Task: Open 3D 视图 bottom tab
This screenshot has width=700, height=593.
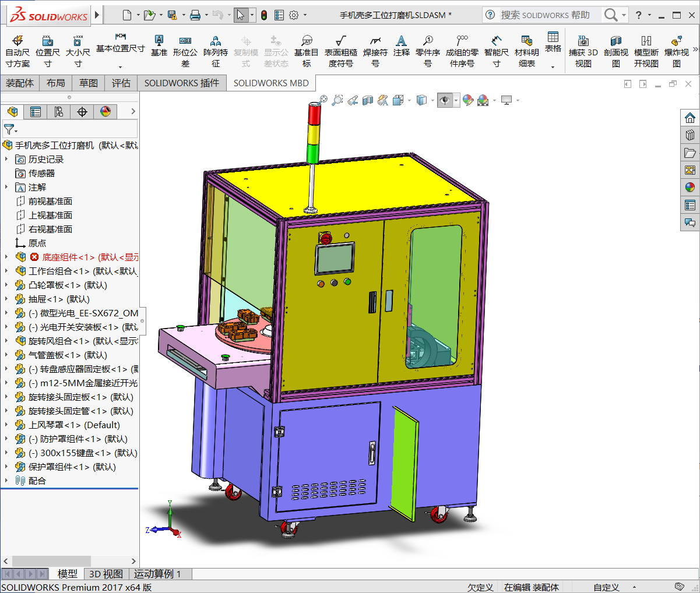Action: pyautogui.click(x=105, y=574)
